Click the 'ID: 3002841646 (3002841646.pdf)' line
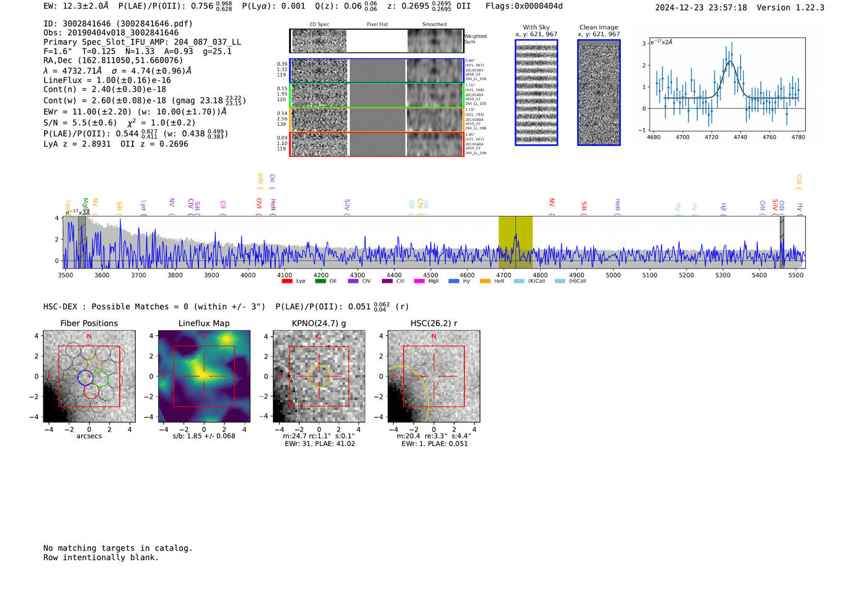Viewport: 868px width, 591px height. click(118, 24)
